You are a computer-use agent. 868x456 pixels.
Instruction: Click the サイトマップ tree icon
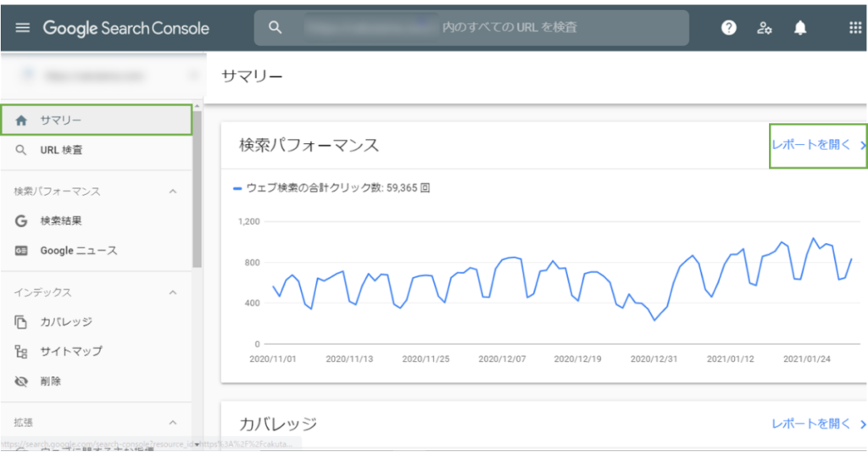(x=21, y=352)
